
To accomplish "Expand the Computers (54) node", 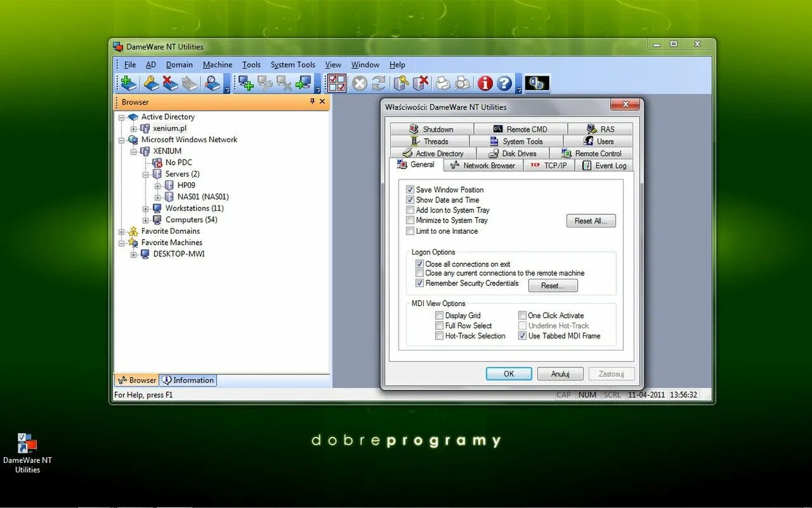I will click(x=145, y=220).
